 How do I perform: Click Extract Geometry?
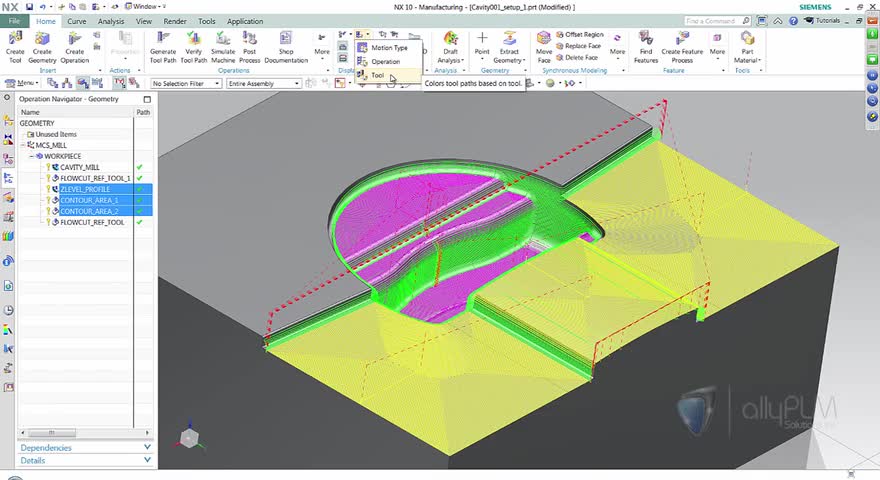[509, 47]
